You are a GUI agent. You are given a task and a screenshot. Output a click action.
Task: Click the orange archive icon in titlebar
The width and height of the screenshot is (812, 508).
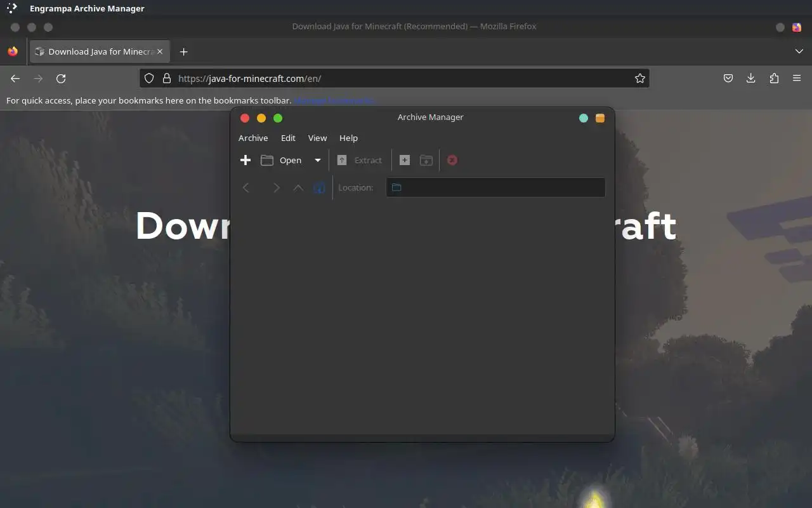coord(600,118)
